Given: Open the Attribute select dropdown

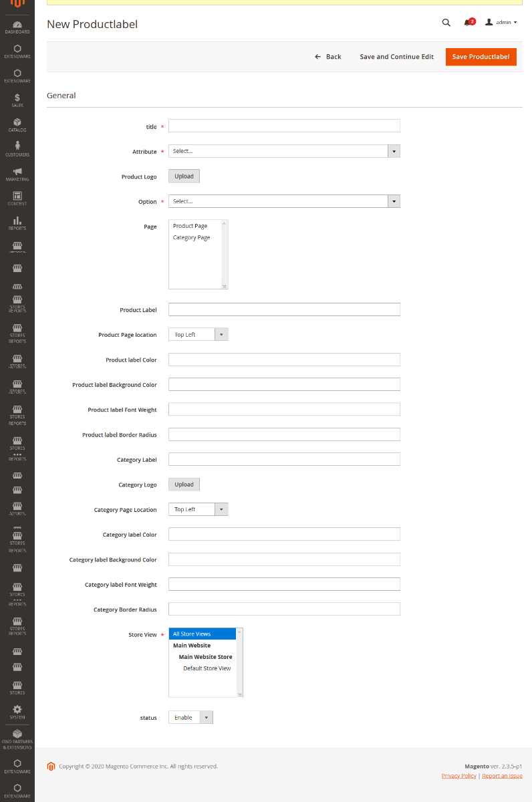Looking at the screenshot, I should coord(284,151).
